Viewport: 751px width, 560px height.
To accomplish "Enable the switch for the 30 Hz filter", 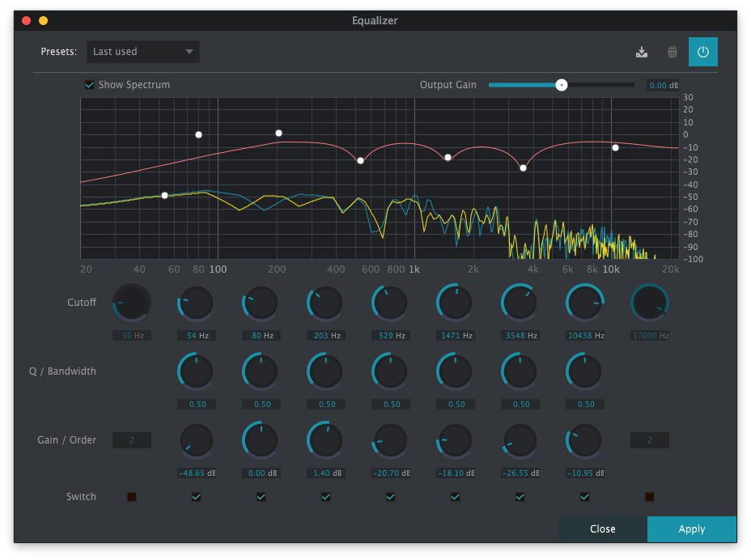I will (131, 497).
